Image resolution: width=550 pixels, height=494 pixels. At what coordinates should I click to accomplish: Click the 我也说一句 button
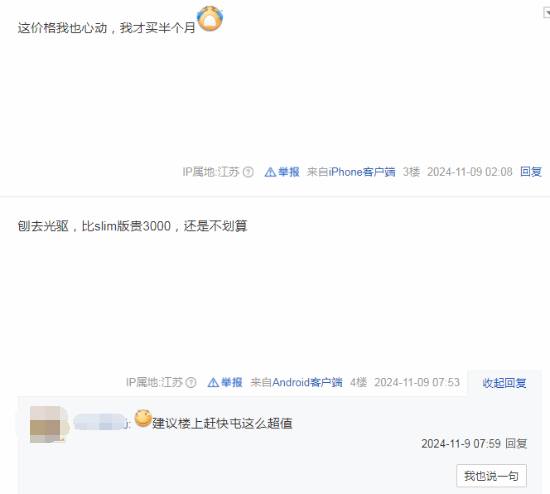491,476
